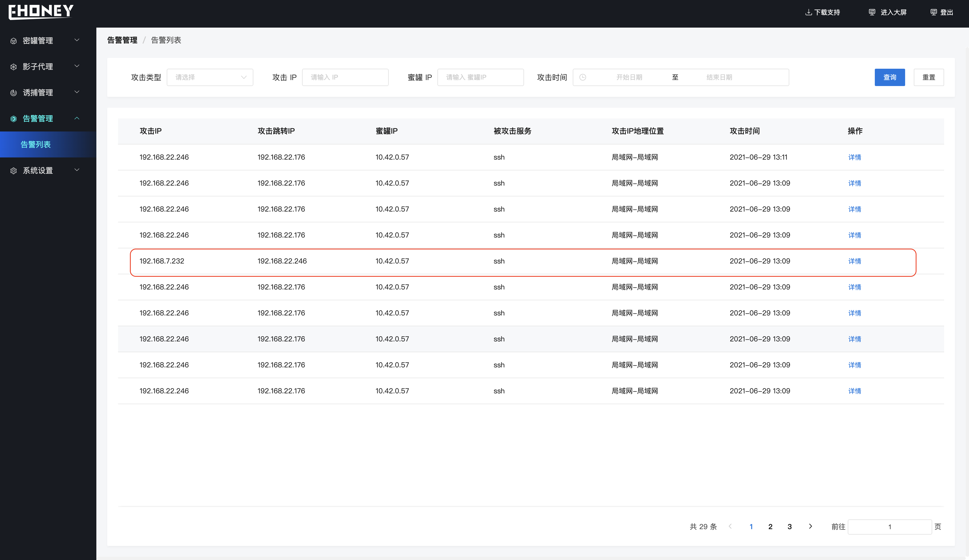The width and height of the screenshot is (969, 560).
Task: Open 系统设置 sidebar menu
Action: pos(48,170)
